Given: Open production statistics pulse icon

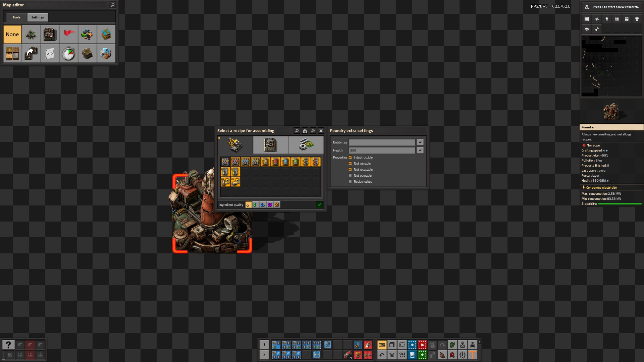Looking at the screenshot, I should (597, 19).
